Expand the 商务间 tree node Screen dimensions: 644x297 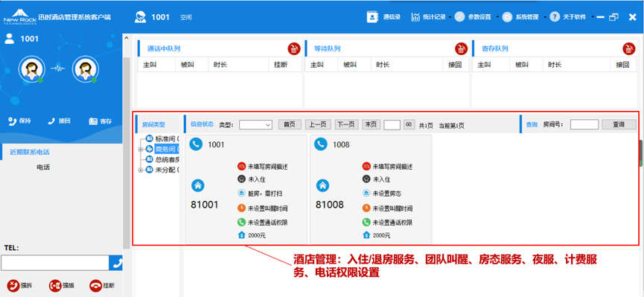click(x=141, y=149)
